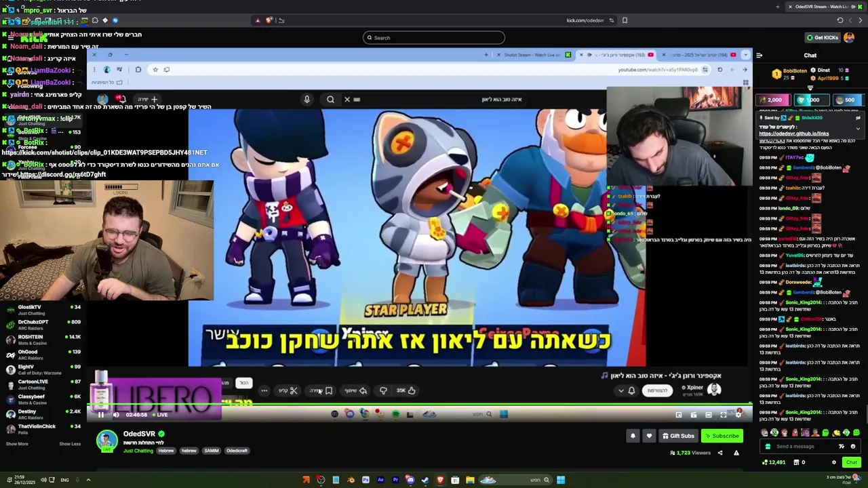Viewport: 868px width, 488px height.
Task: Open the Kick player settings gear
Action: point(738,415)
